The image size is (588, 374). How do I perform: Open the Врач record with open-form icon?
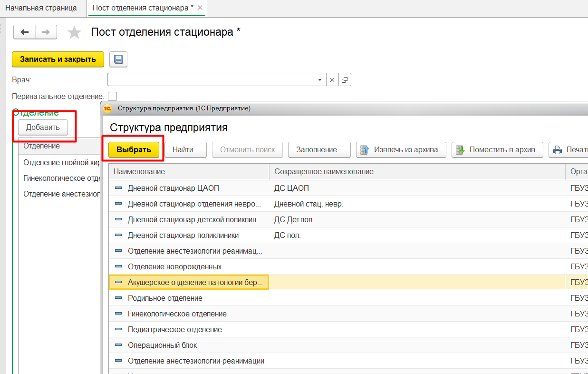[345, 80]
